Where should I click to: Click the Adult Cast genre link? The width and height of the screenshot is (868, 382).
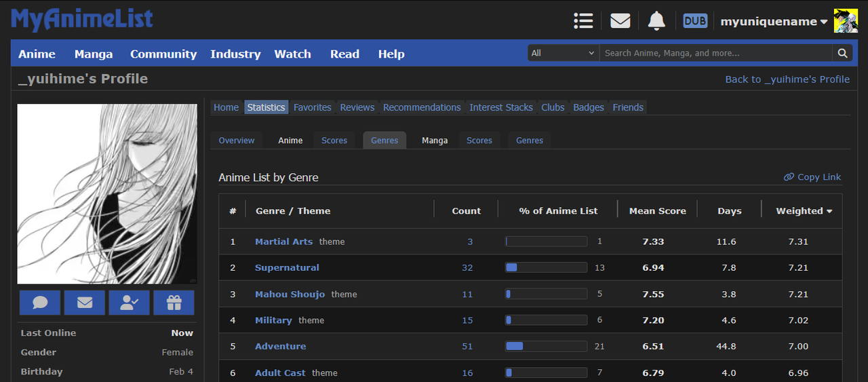(280, 373)
